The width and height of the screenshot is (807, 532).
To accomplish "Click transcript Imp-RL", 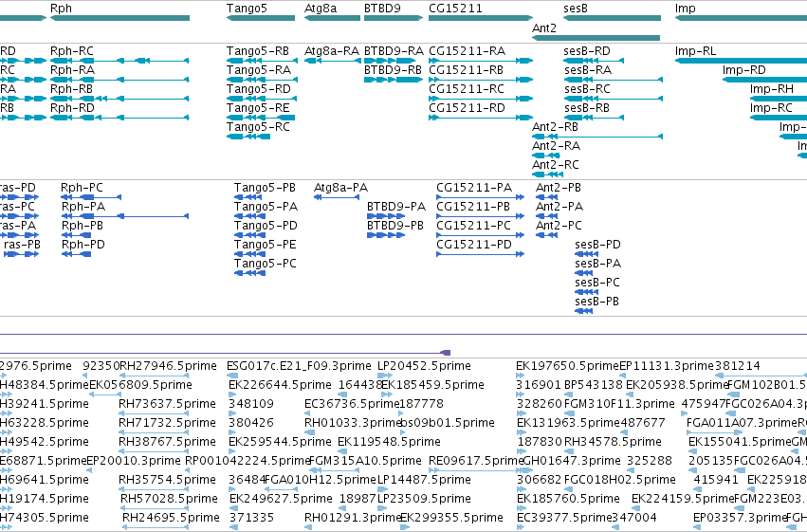I will pyautogui.click(x=741, y=61).
